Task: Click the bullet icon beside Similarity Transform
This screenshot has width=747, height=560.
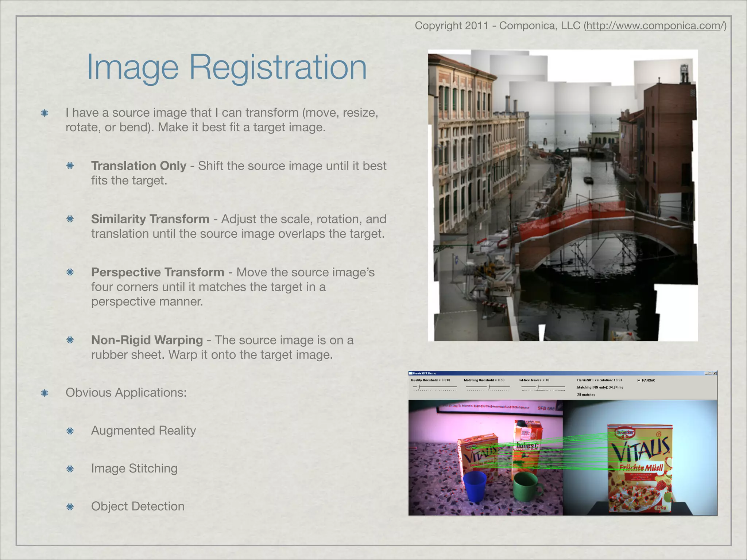Action: pos(70,219)
